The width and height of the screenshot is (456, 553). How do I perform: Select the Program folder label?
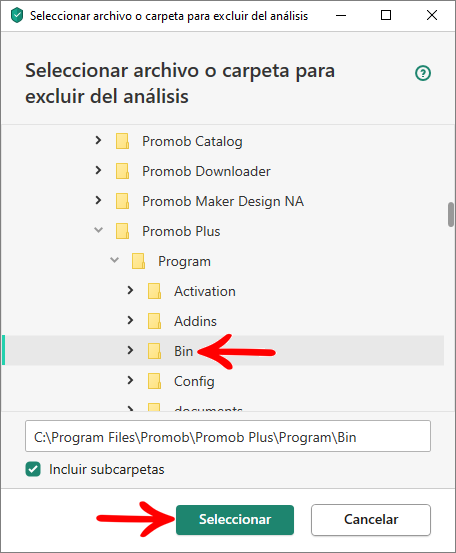pyautogui.click(x=184, y=261)
